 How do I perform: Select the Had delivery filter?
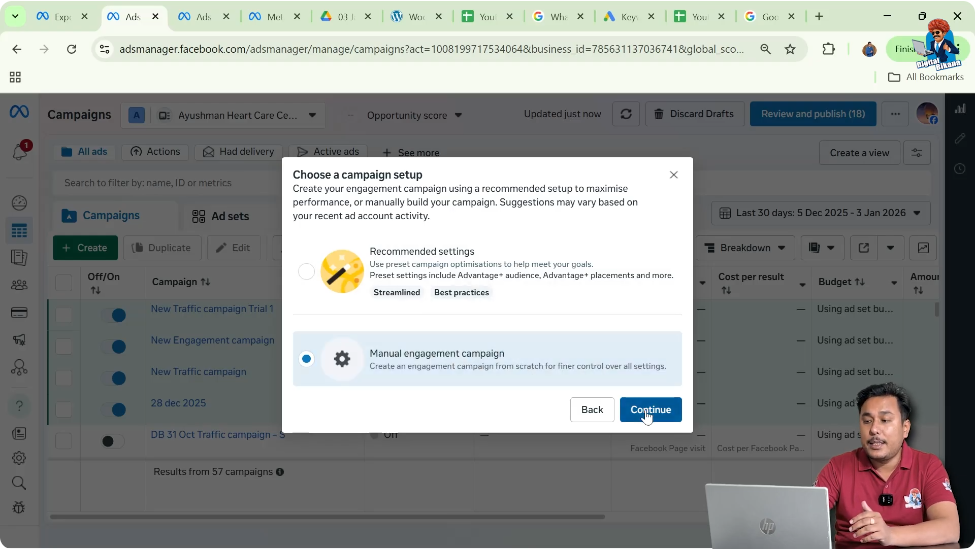238,151
